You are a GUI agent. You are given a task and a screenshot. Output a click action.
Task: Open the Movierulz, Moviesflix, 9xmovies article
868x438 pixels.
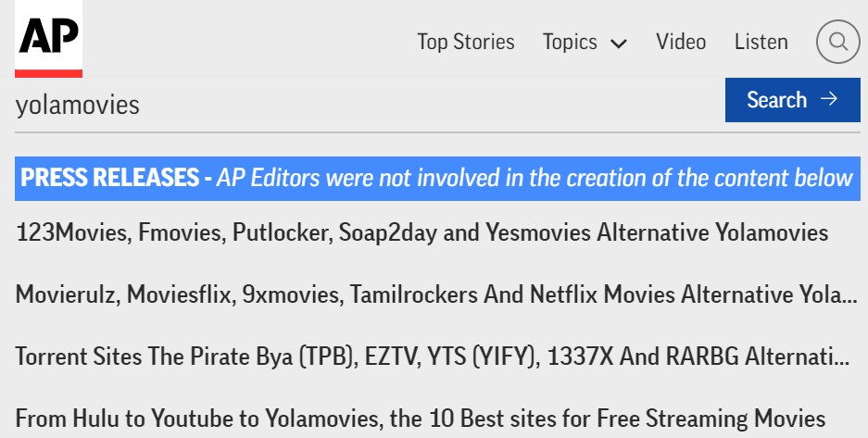[436, 294]
